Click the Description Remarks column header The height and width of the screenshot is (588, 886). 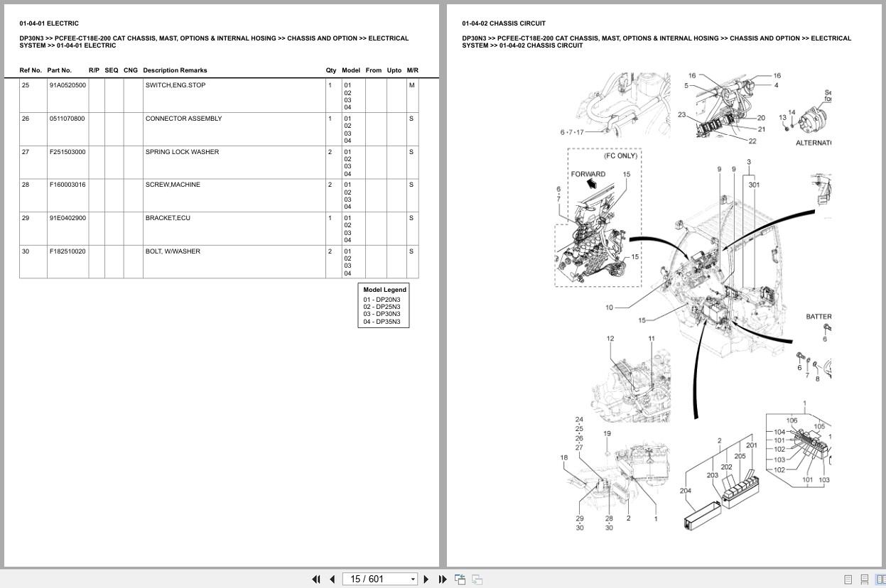click(175, 70)
